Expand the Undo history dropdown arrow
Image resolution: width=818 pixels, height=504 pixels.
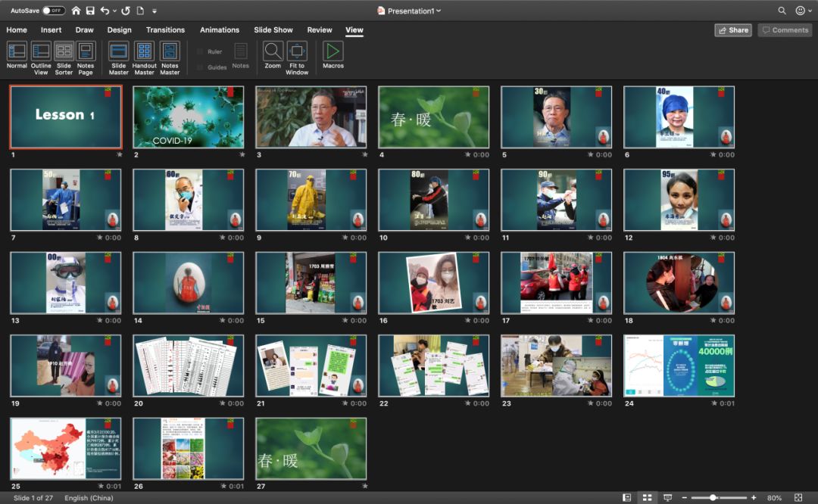(x=114, y=11)
